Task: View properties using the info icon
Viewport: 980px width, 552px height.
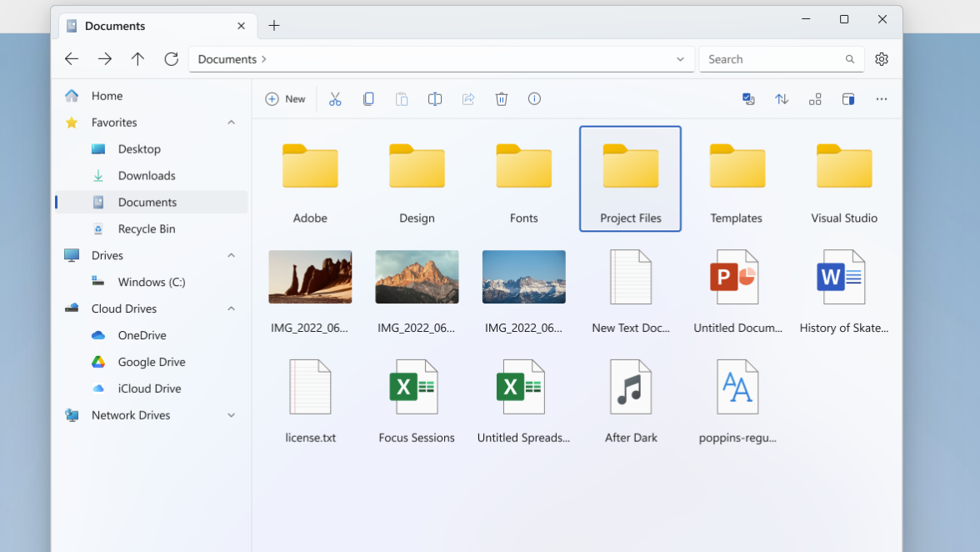Action: [x=534, y=98]
